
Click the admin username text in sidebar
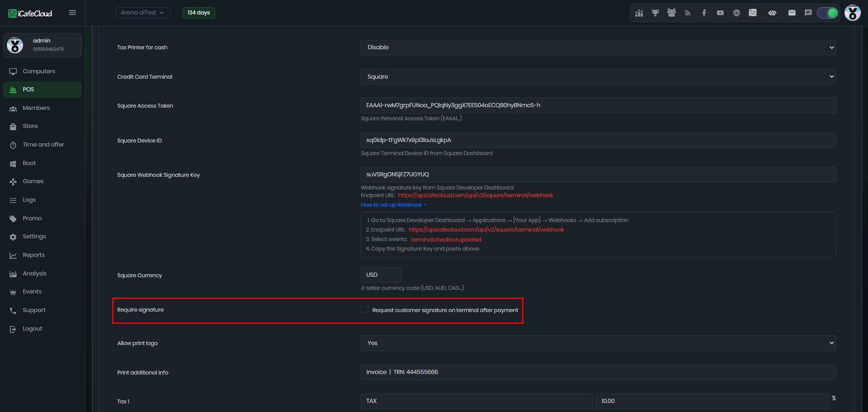point(42,41)
